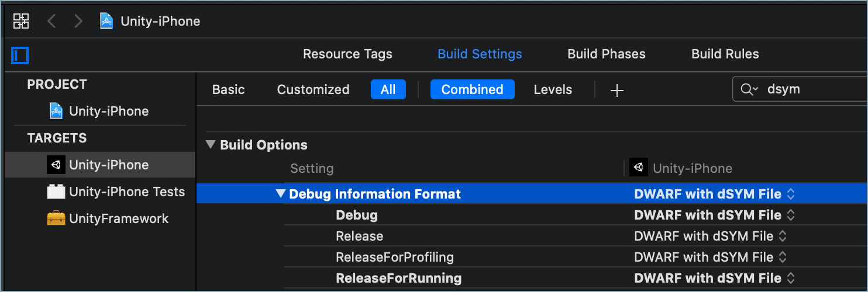Open the search filter magnifier menu
The image size is (868, 292).
coord(749,89)
